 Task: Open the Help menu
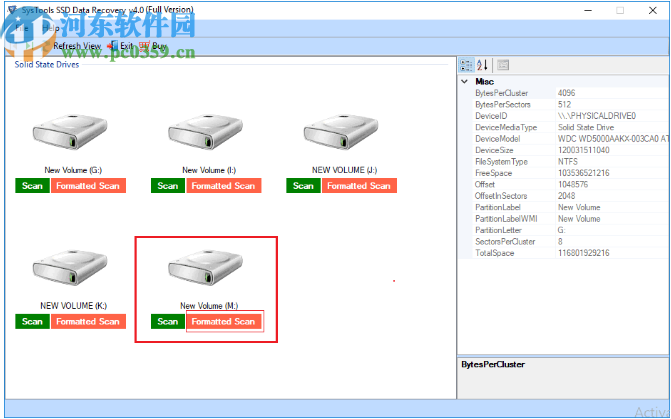pyautogui.click(x=51, y=28)
